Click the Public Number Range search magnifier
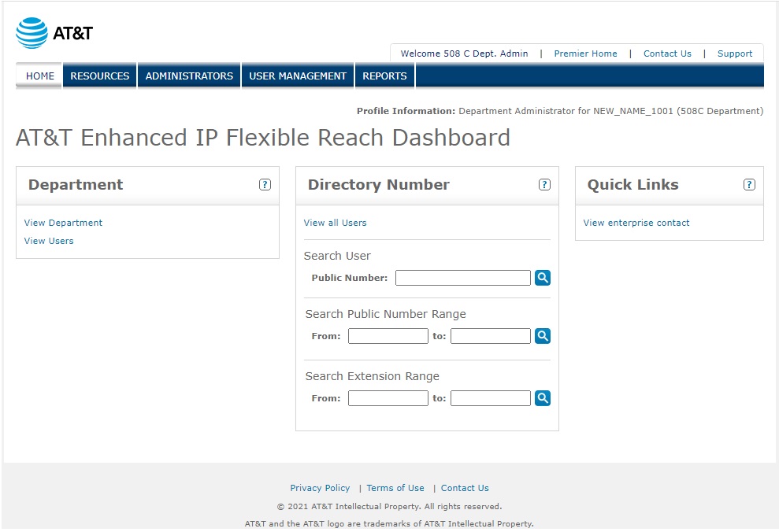Image resolution: width=779 pixels, height=532 pixels. coord(543,336)
